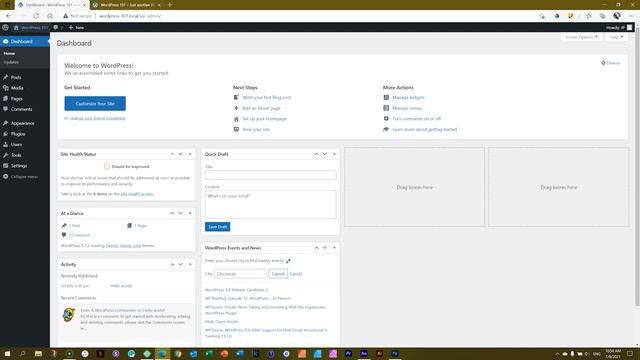Click Learn more about getting started link
The height and width of the screenshot is (360, 640).
point(424,129)
